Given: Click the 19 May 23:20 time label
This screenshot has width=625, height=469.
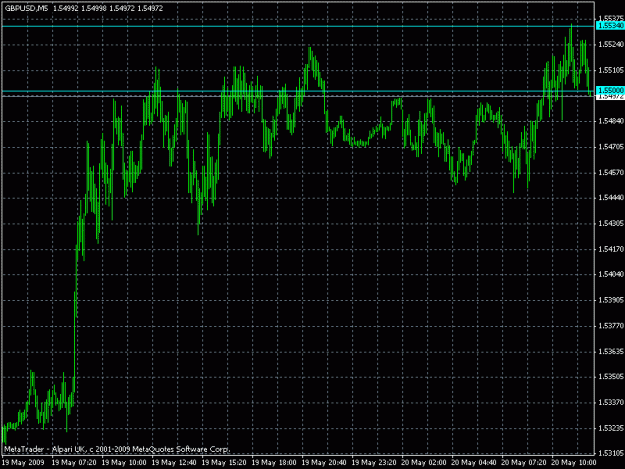Looking at the screenshot, I should 374,463.
